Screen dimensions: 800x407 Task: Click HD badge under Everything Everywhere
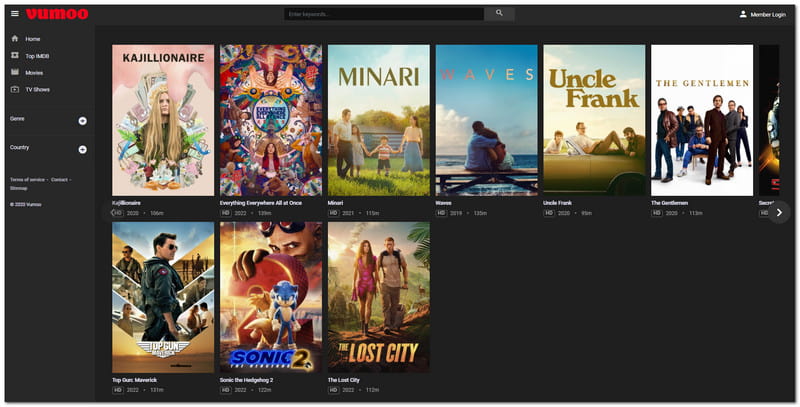[226, 213]
